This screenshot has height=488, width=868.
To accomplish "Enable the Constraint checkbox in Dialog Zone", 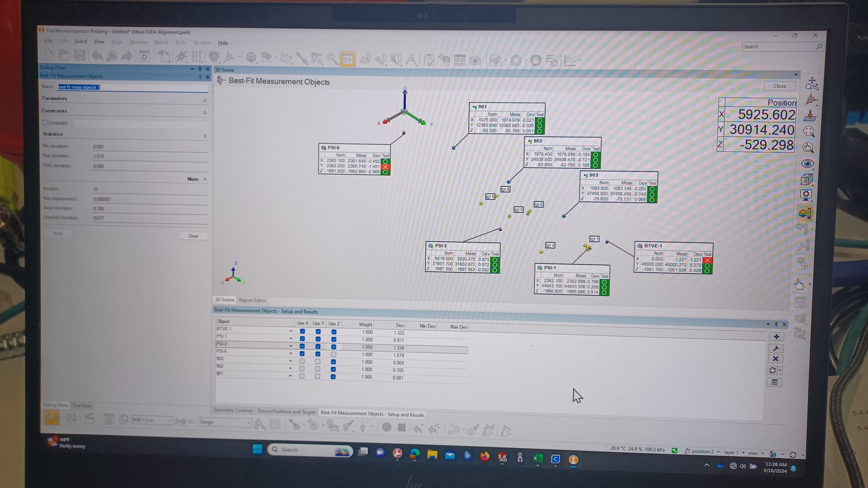I will [x=45, y=123].
